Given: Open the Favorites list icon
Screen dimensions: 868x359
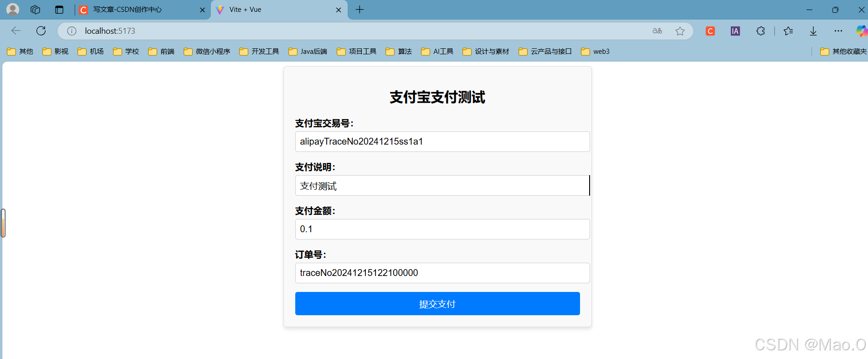Looking at the screenshot, I should point(788,31).
